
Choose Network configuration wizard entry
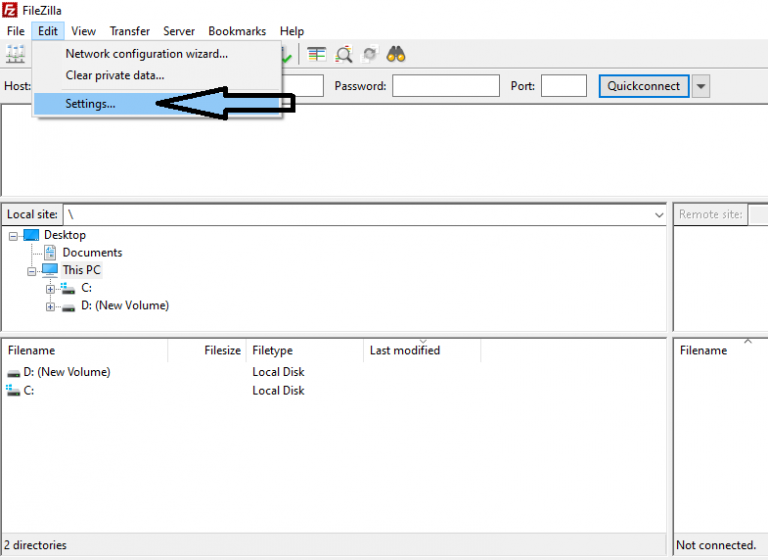(157, 54)
